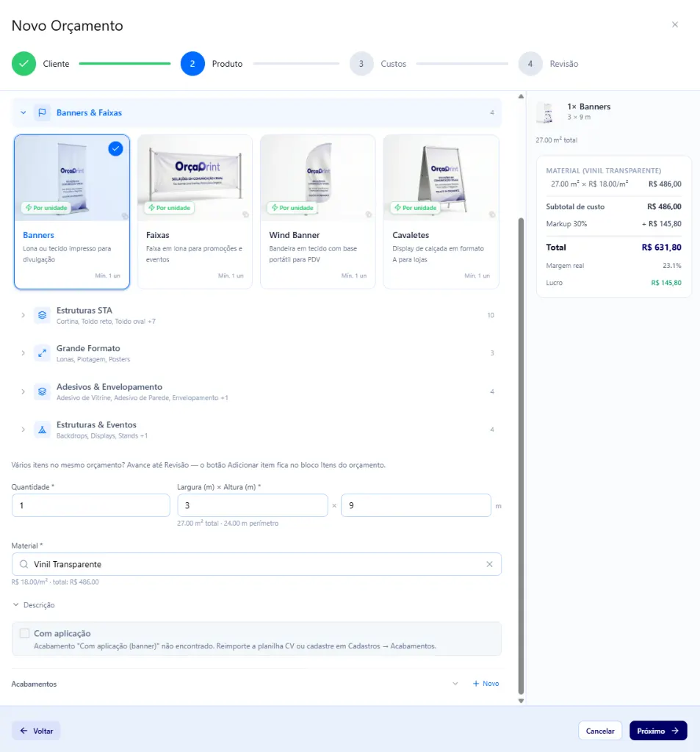The height and width of the screenshot is (752, 700).
Task: Click the Grande Formato expand-arrows icon
Action: point(42,353)
